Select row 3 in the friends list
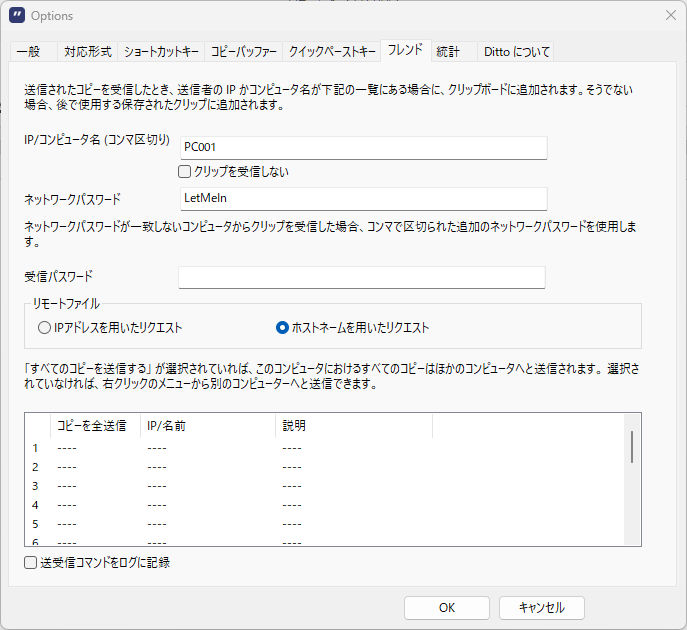 coord(324,486)
